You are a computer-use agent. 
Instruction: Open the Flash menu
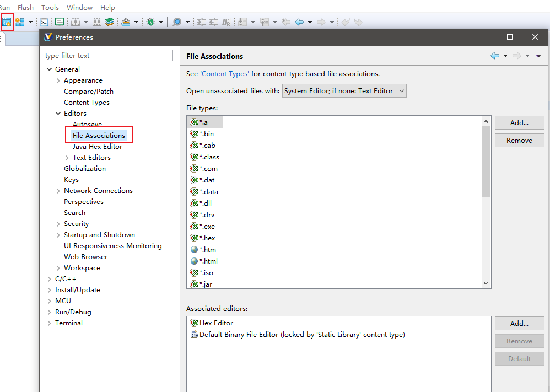(x=25, y=7)
